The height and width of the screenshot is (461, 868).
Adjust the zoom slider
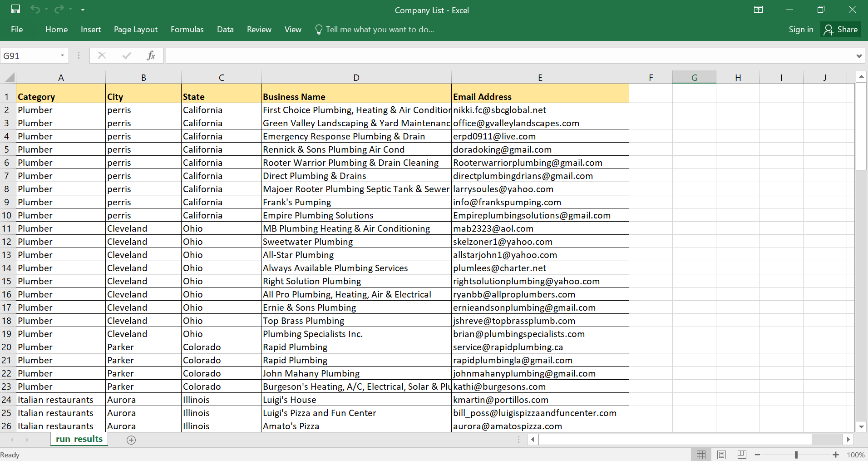click(796, 454)
